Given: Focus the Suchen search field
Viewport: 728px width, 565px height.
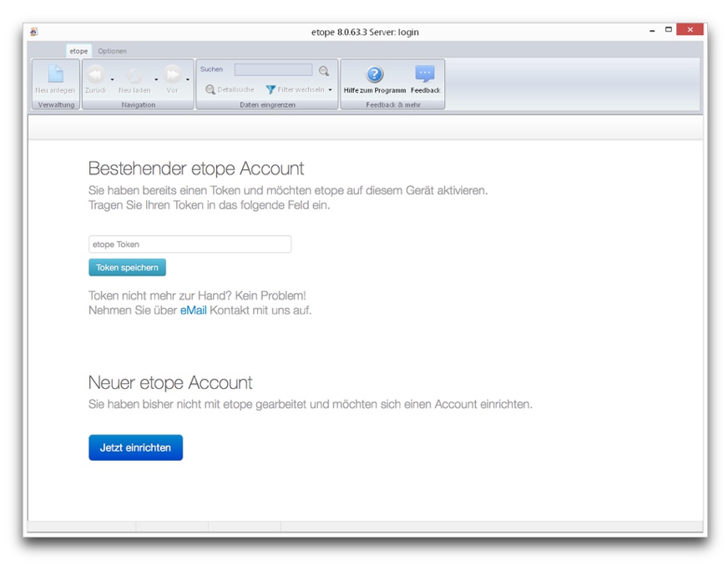Looking at the screenshot, I should (x=274, y=69).
